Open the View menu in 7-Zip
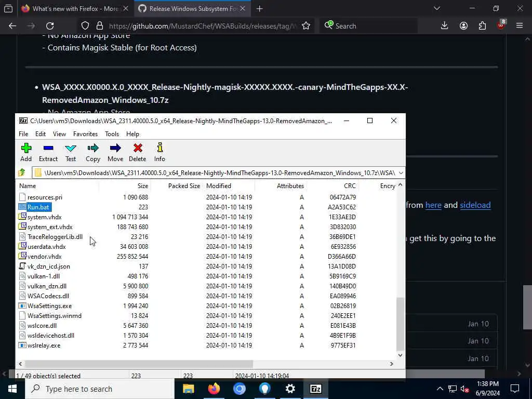Screen dimensions: 532x399 point(59,134)
